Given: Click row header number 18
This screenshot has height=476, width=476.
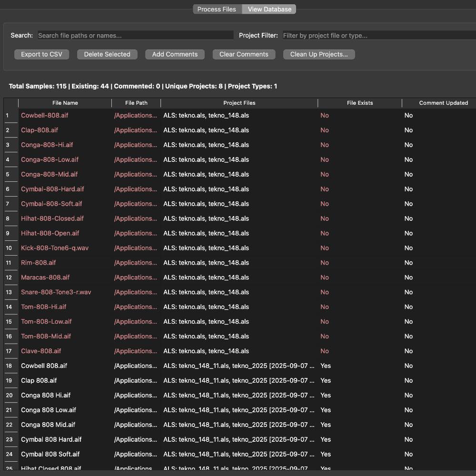Looking at the screenshot, I should 11,366.
